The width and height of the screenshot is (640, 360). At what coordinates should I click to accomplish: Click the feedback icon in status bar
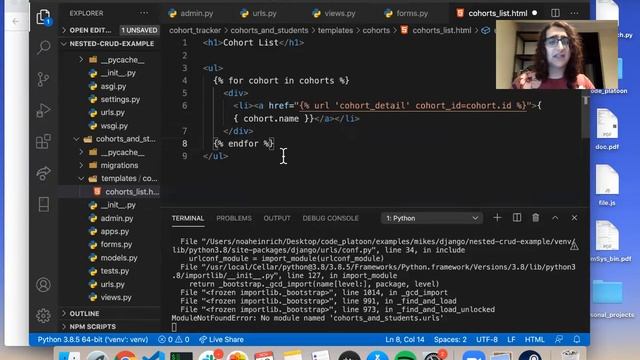tap(559, 339)
